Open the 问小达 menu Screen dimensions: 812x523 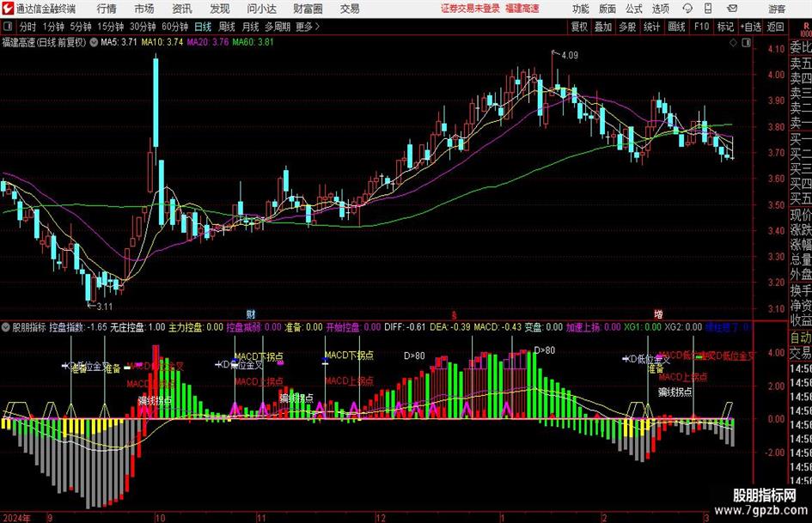262,9
